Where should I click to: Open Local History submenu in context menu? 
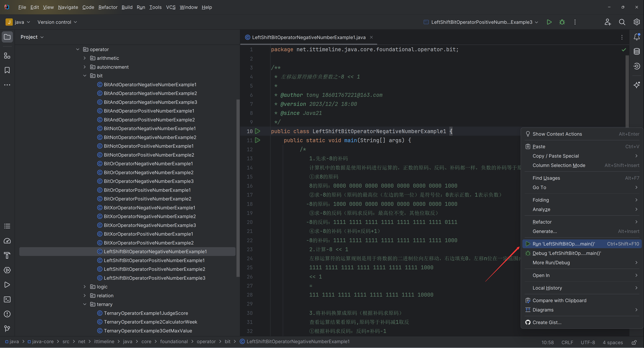tap(582, 288)
